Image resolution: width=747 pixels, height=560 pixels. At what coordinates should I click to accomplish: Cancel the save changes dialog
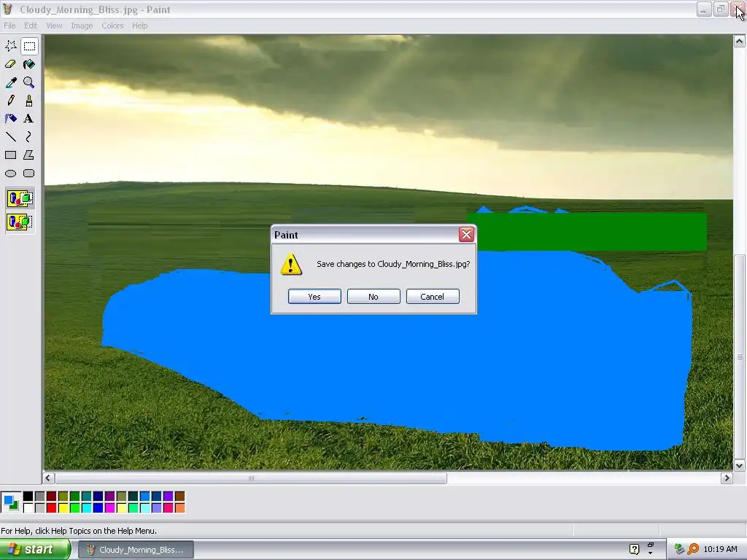[x=433, y=296]
